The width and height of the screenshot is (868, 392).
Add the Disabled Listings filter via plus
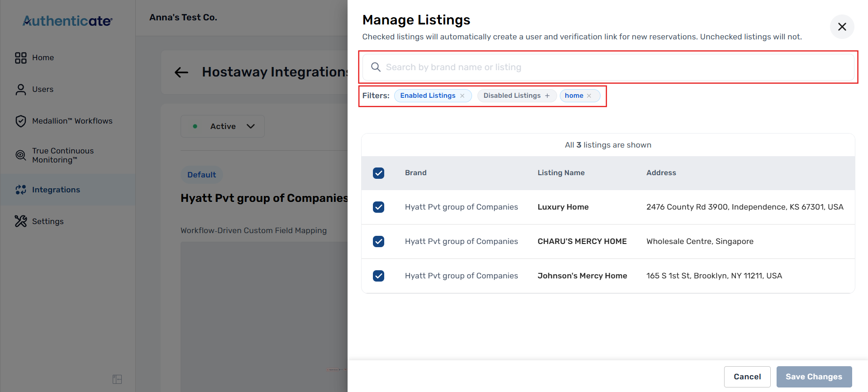tap(547, 96)
